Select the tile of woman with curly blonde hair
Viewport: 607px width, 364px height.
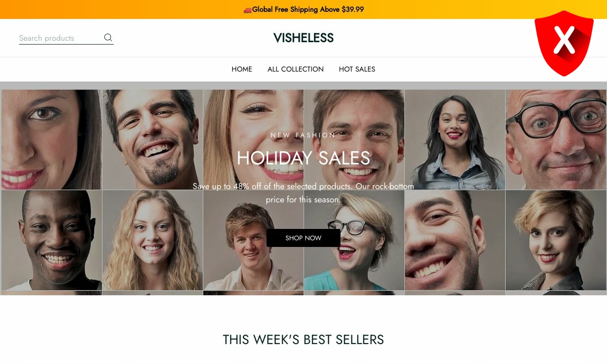[153, 240]
